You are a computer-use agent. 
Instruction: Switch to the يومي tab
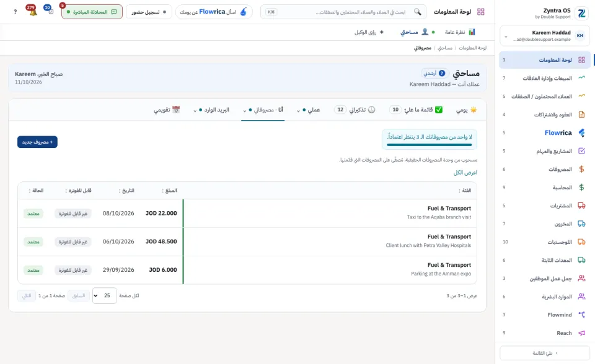click(x=466, y=110)
